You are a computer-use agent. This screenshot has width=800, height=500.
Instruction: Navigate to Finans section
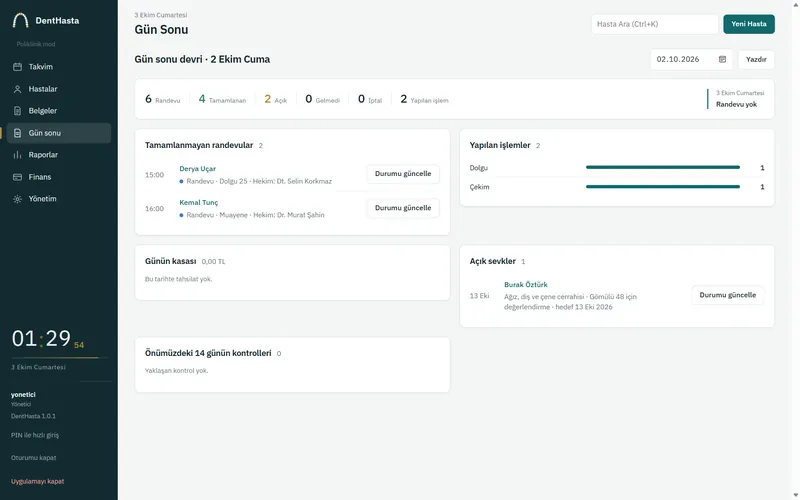tap(59, 177)
